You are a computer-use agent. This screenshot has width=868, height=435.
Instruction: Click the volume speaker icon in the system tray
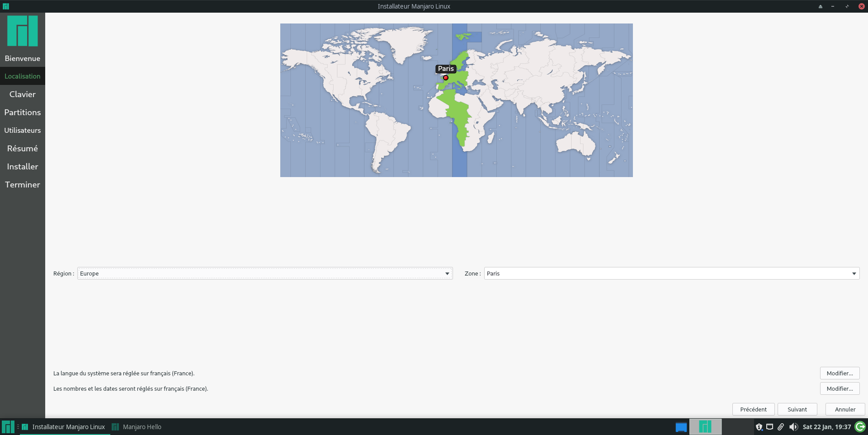point(794,426)
